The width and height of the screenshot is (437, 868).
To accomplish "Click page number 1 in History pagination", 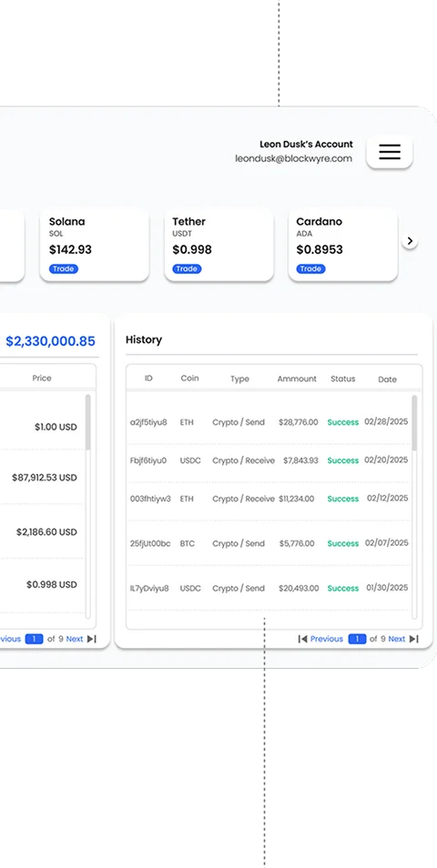I will click(x=357, y=639).
